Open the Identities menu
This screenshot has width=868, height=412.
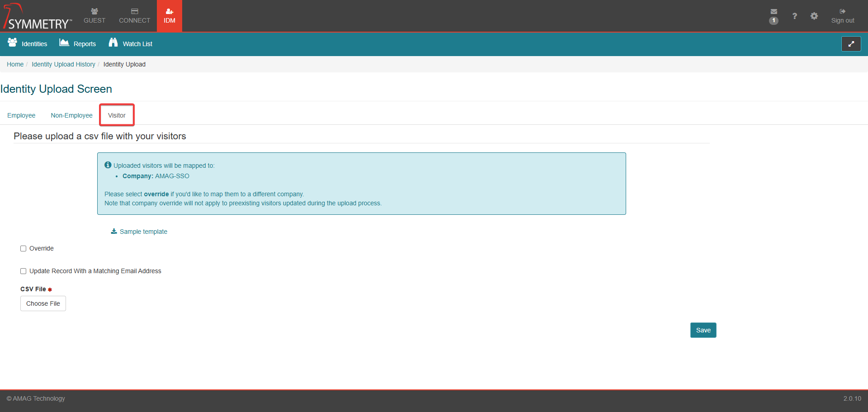point(28,44)
